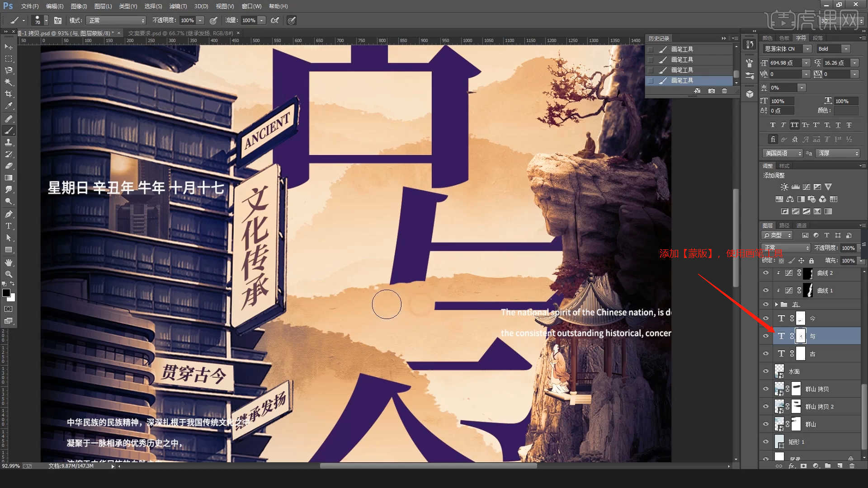Image resolution: width=868 pixels, height=488 pixels.
Task: Hide the 矩形 1 layer
Action: pos(766,442)
